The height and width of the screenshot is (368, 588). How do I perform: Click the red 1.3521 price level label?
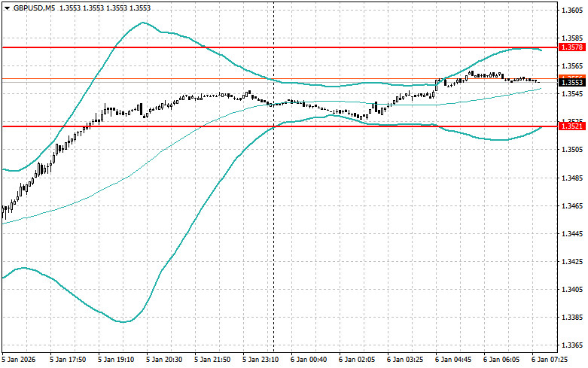pos(572,126)
